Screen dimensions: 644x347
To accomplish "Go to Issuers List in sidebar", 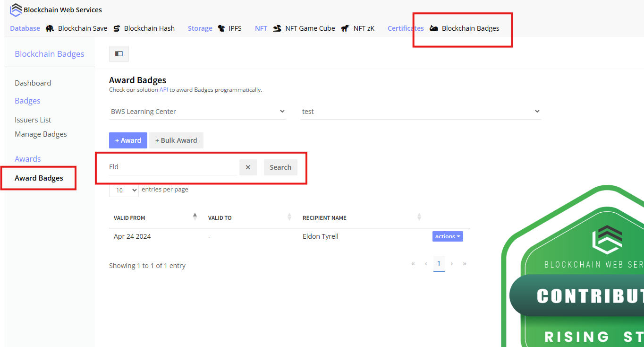I will click(33, 120).
